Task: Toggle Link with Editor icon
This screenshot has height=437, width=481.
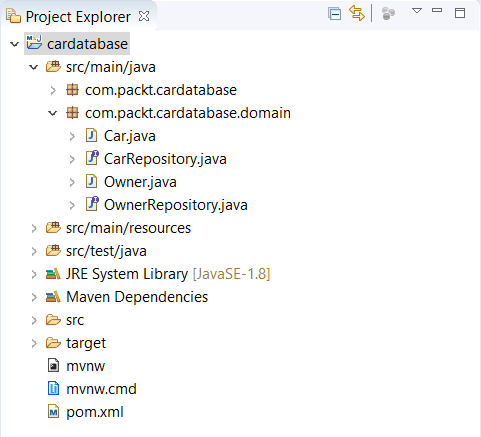Action: coord(357,14)
